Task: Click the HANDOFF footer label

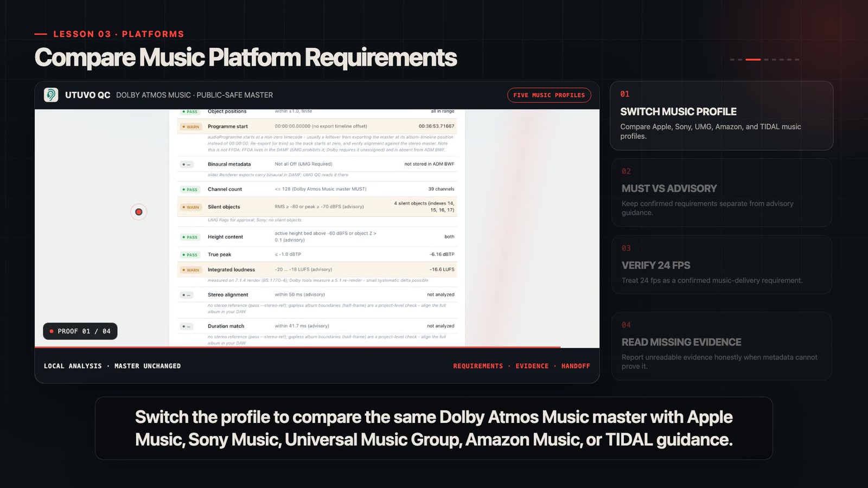Action: 576,367
